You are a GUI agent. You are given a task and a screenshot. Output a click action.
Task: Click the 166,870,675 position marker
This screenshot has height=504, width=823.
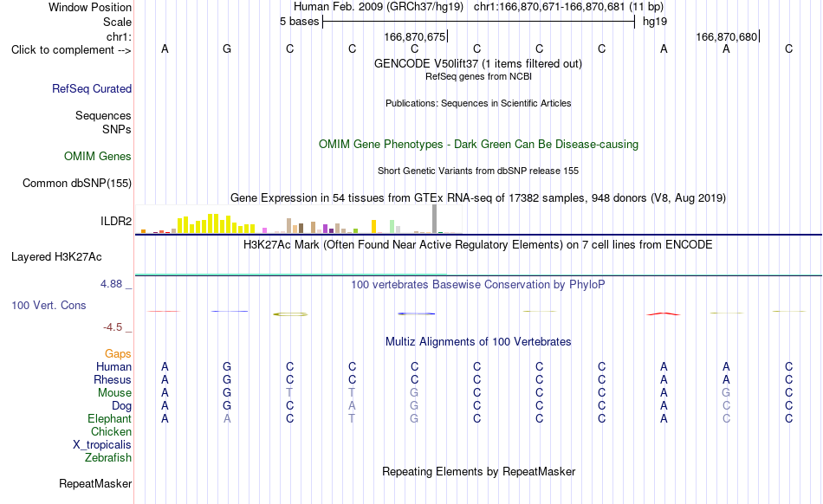tap(415, 36)
